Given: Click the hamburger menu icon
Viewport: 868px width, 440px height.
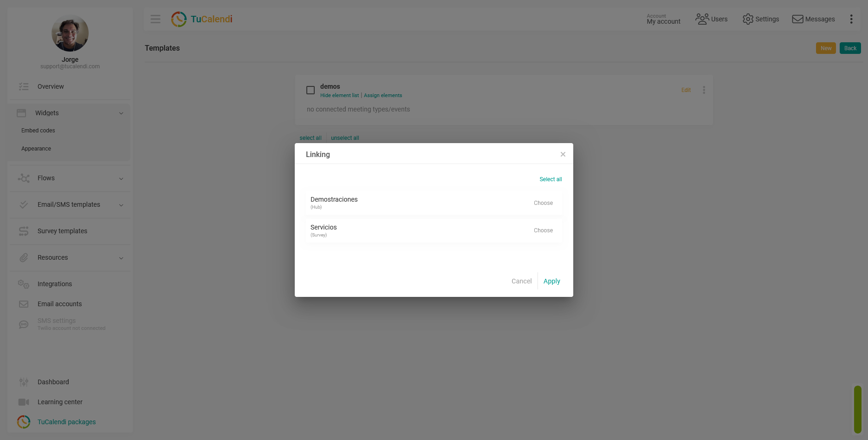Looking at the screenshot, I should (155, 19).
